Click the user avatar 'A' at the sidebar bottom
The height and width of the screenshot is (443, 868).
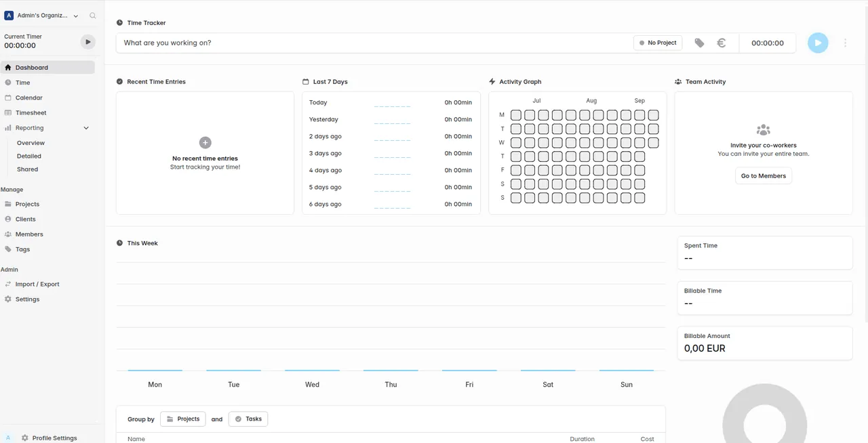pos(8,438)
